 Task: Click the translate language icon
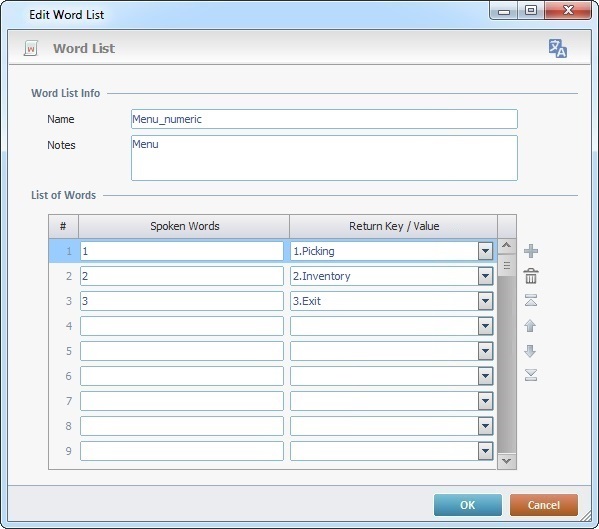click(x=558, y=49)
